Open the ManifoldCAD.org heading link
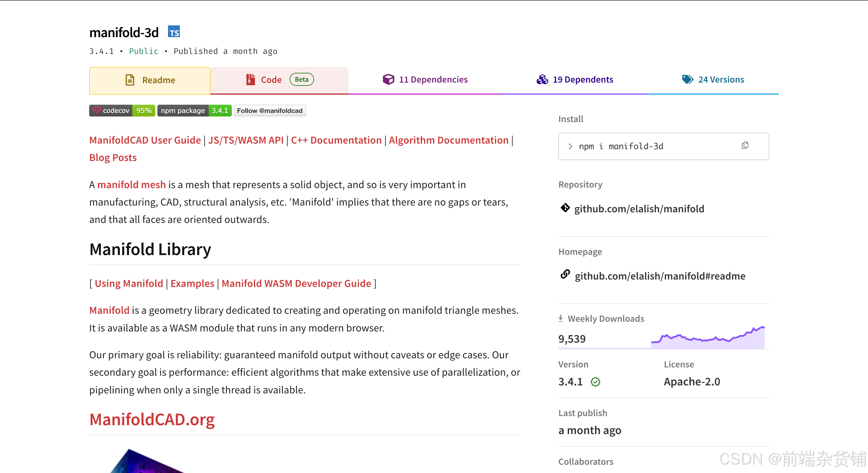This screenshot has width=868, height=473. coord(152,419)
